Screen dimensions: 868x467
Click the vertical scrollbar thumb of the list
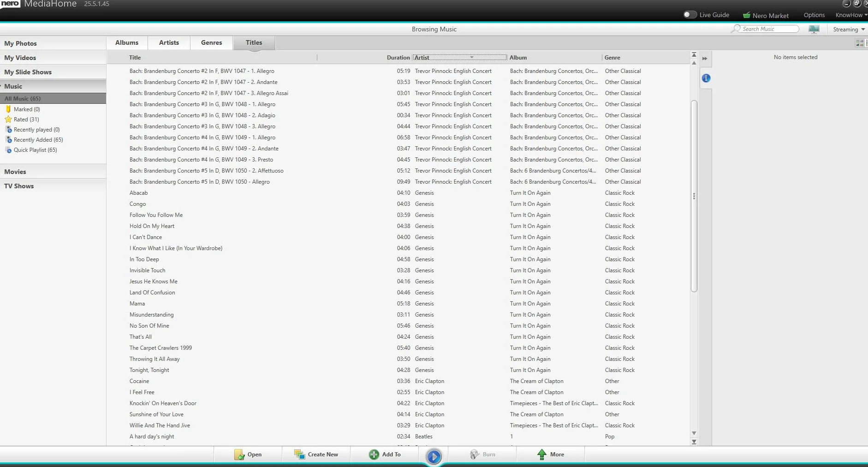(694, 196)
